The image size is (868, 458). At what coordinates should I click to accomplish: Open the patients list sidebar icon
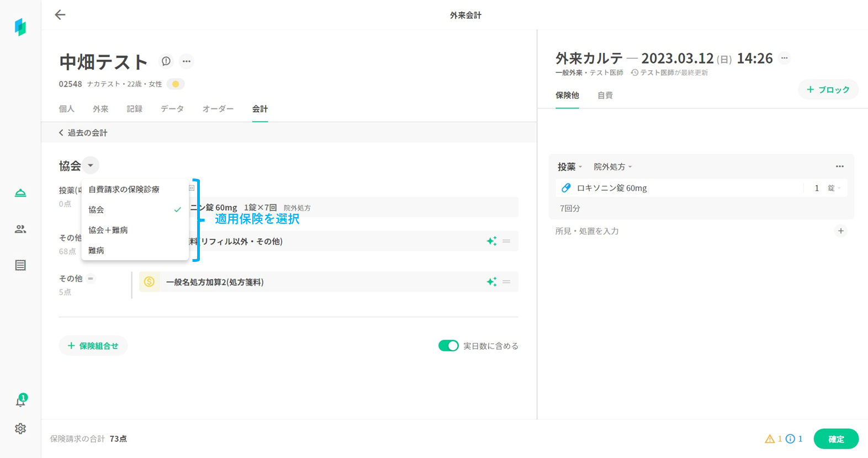[x=20, y=229]
